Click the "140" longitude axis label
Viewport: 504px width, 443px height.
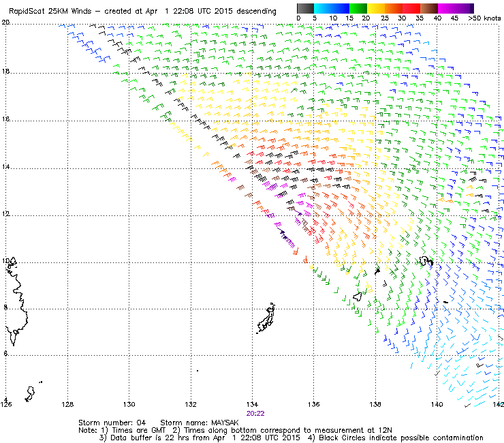pyautogui.click(x=437, y=404)
